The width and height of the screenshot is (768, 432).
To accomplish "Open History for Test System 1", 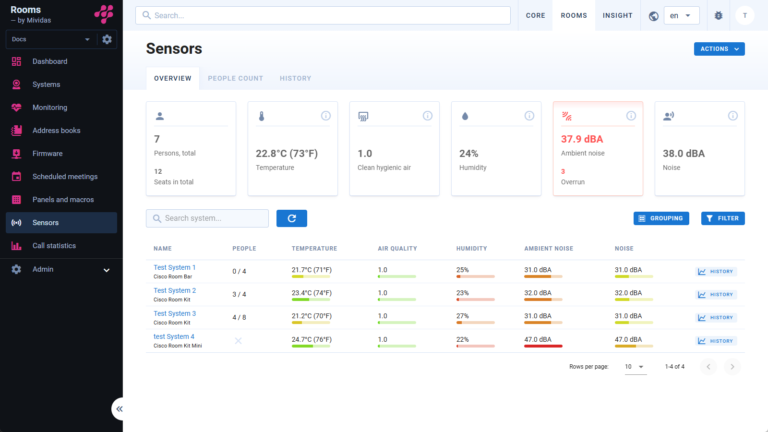I will [716, 271].
